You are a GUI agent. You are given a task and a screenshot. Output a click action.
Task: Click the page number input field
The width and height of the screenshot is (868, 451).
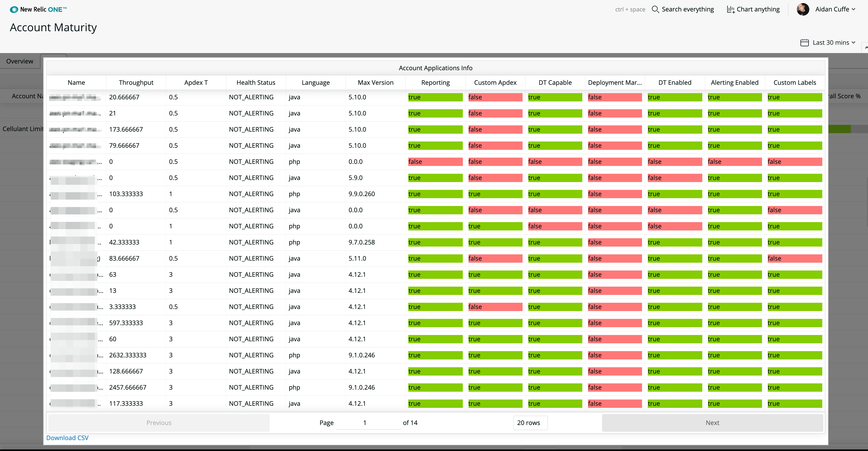tap(368, 423)
